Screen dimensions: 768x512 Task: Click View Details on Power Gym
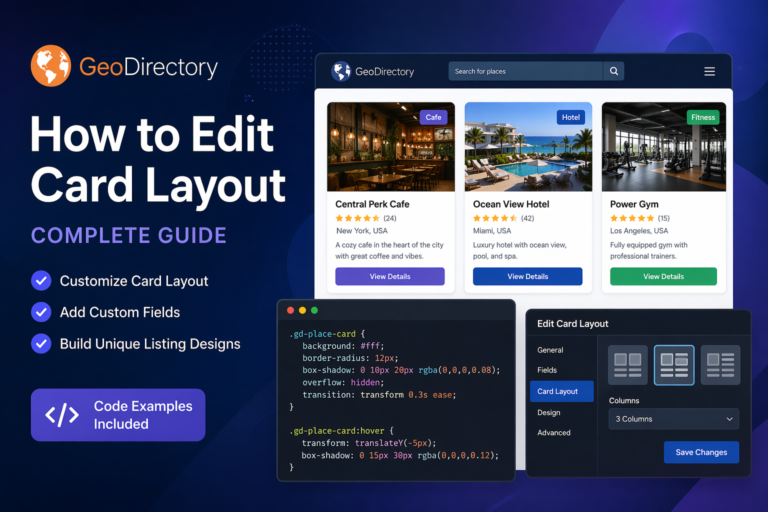[663, 276]
